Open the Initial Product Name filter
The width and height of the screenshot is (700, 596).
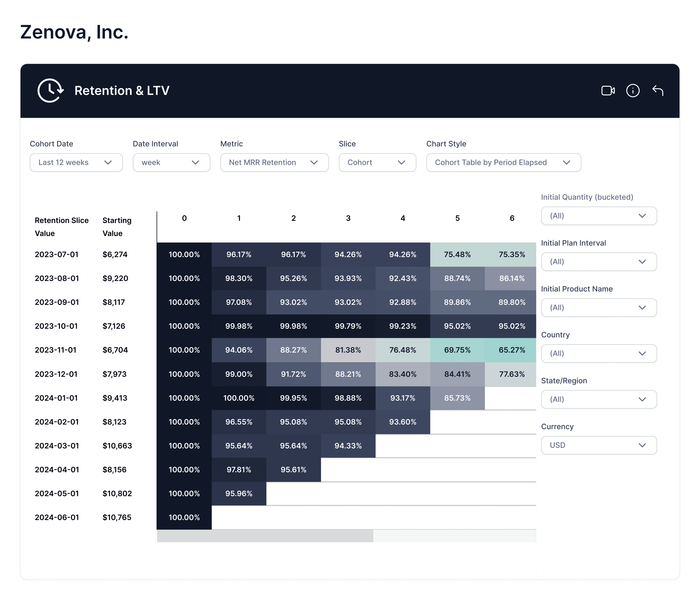tap(599, 308)
